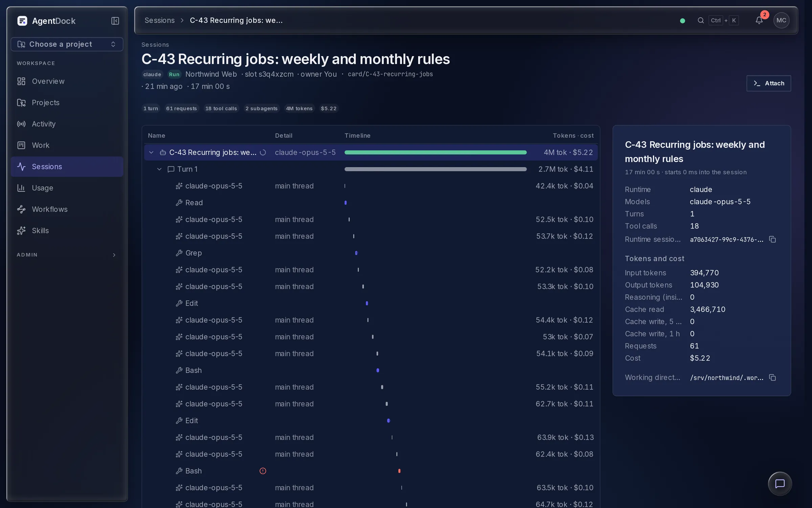Click the Ctrl + K shortcut hint

723,20
